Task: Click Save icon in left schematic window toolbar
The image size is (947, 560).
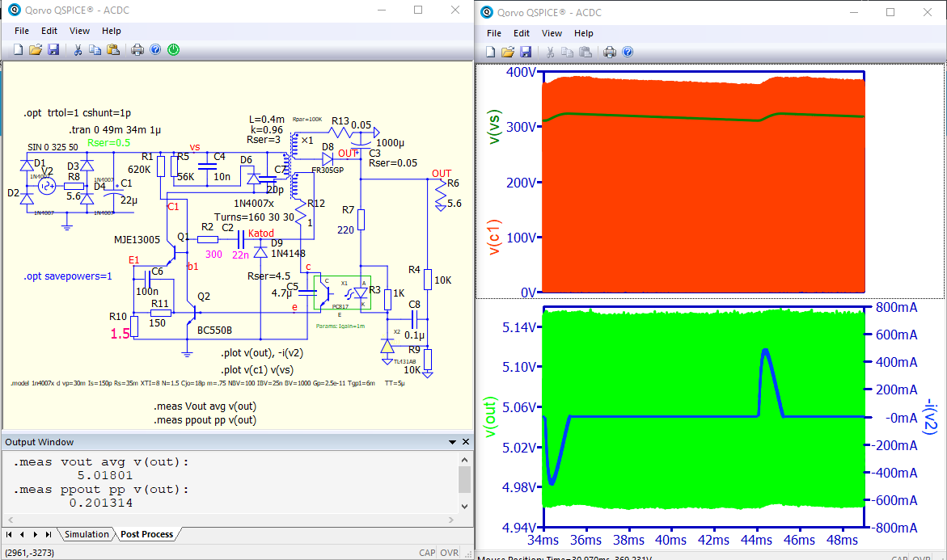Action: tap(53, 49)
